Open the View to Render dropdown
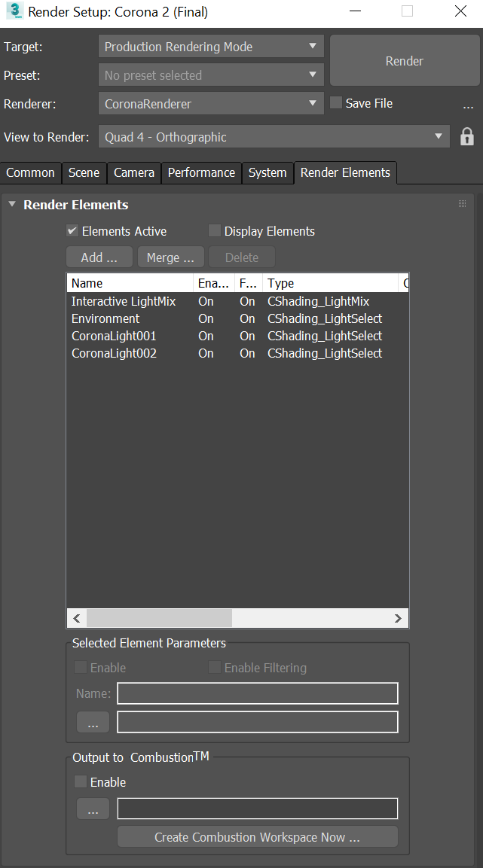 274,137
